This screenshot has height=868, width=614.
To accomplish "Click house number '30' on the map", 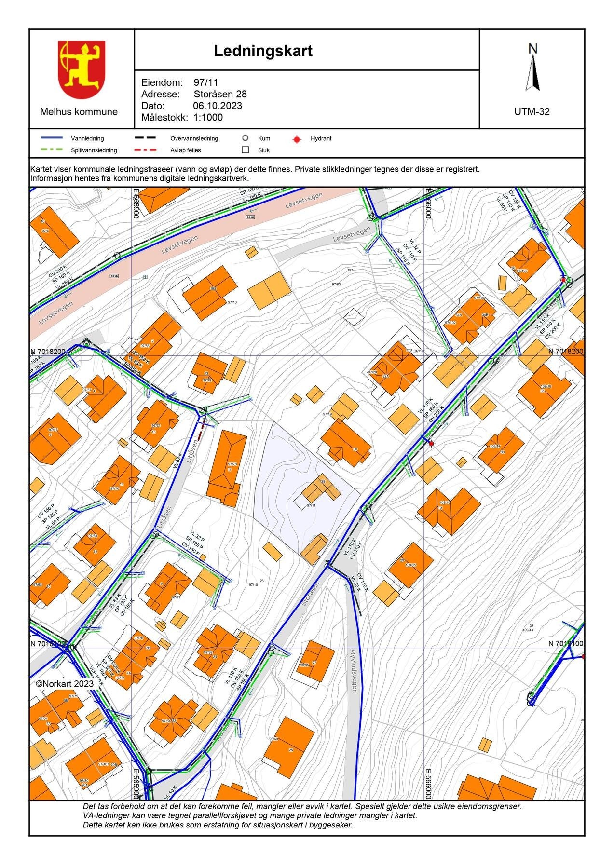I will pyautogui.click(x=355, y=449).
